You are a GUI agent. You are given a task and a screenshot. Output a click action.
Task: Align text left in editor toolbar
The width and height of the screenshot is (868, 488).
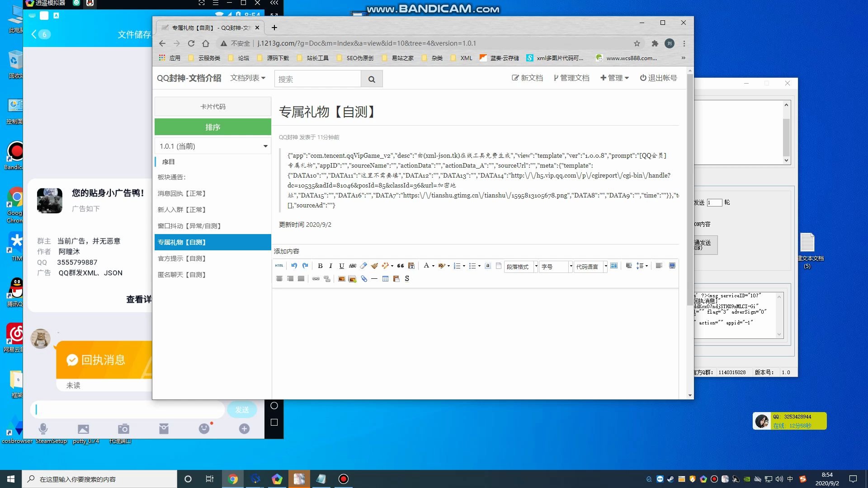pyautogui.click(x=659, y=266)
